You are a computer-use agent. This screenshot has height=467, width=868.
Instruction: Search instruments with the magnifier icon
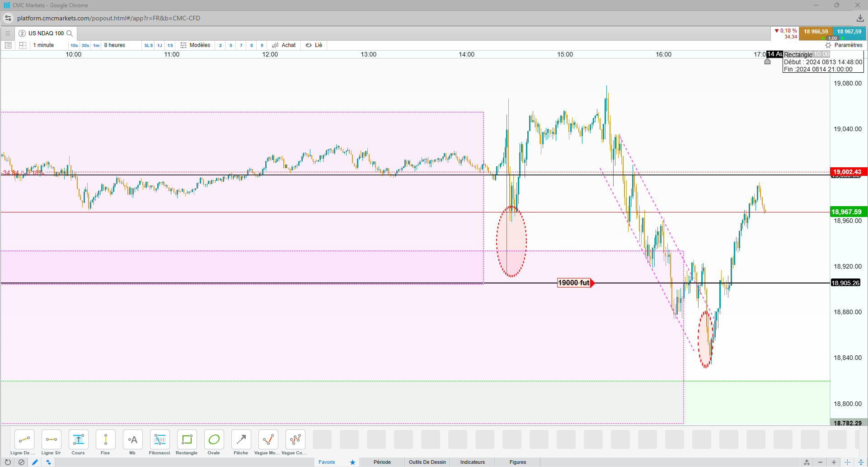click(70, 33)
